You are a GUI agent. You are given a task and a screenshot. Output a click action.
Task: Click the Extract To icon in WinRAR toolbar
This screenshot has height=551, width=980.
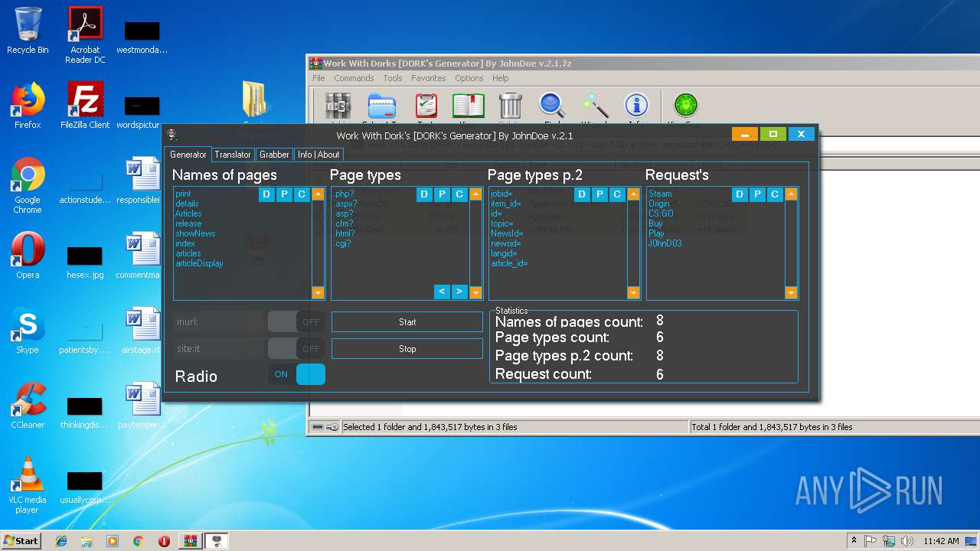tap(381, 106)
